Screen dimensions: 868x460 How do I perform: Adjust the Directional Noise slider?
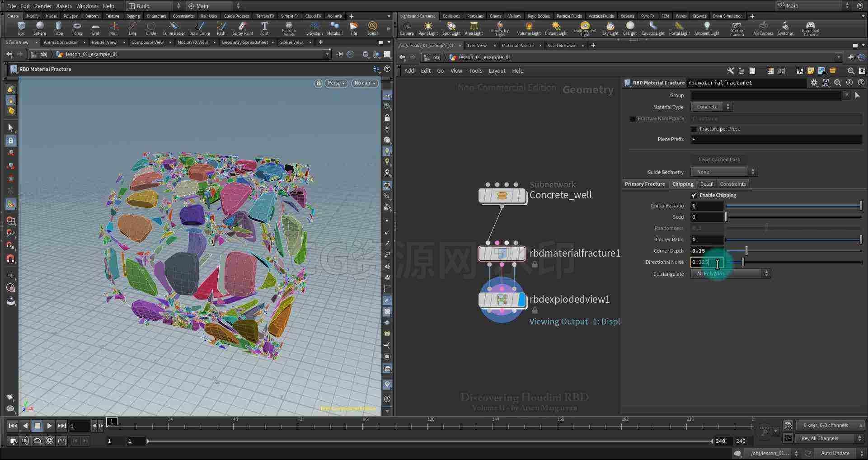794,262
